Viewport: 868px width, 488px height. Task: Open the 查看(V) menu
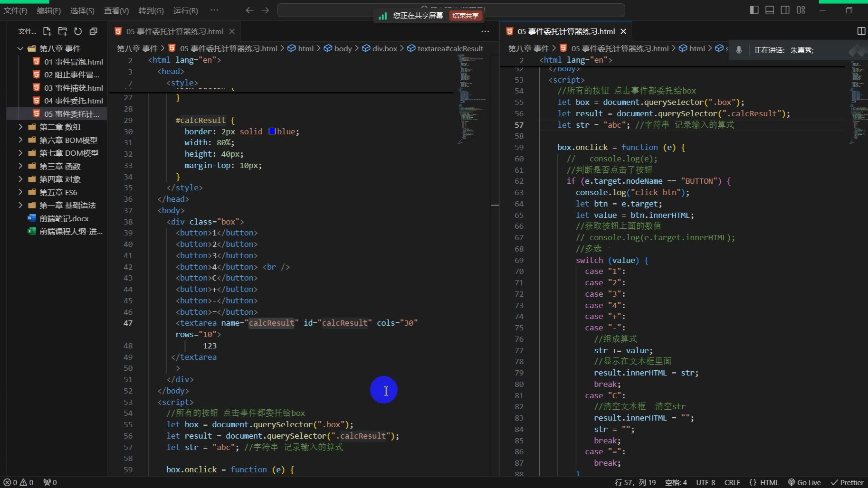(x=116, y=10)
